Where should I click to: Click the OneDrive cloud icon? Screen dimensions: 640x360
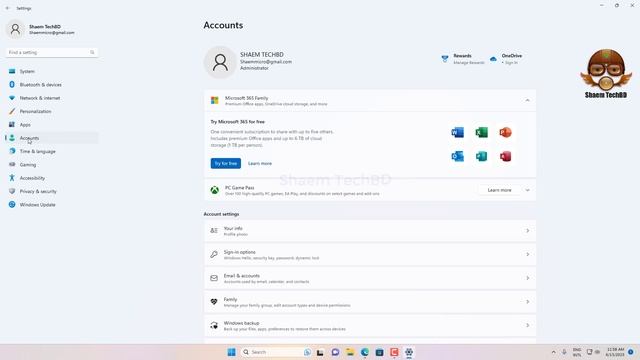[x=493, y=59]
